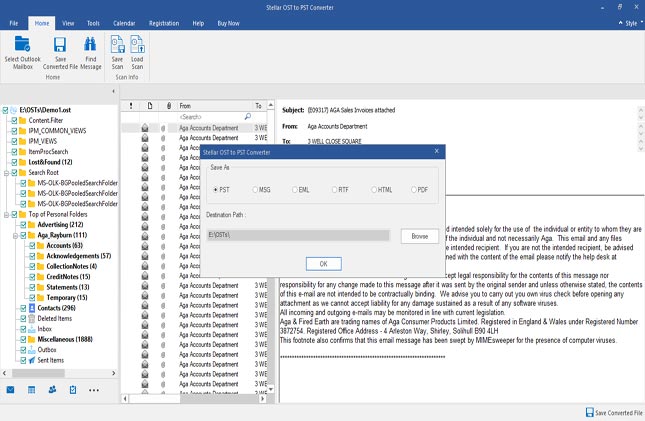The image size is (645, 421).
Task: Click the Contacts folder icon in tree
Action: tap(32, 308)
